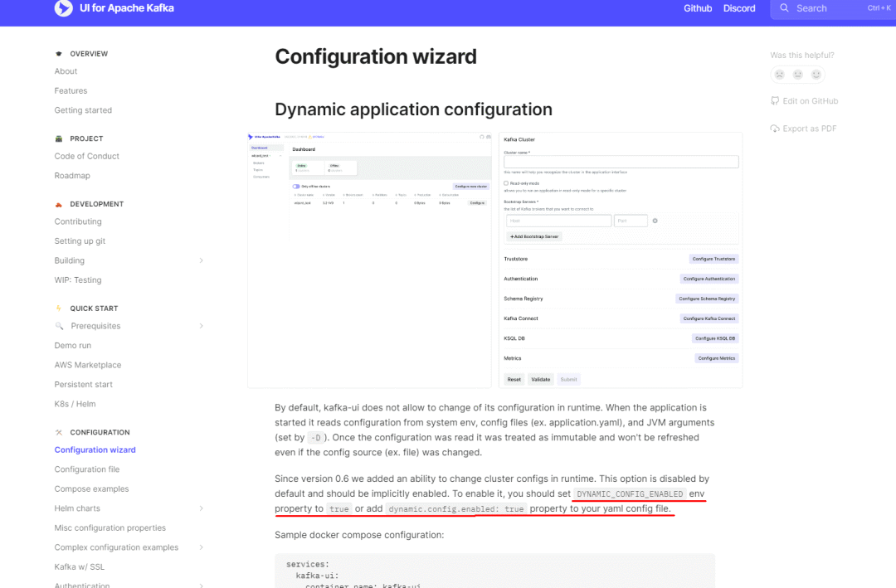Click the Configuration wizard page heading

point(376,56)
